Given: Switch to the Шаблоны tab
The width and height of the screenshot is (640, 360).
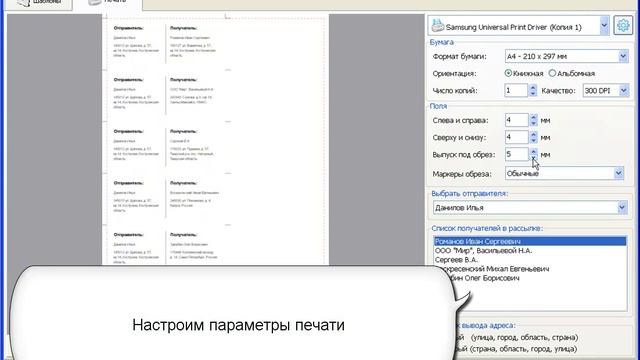Looking at the screenshot, I should pos(39,3).
